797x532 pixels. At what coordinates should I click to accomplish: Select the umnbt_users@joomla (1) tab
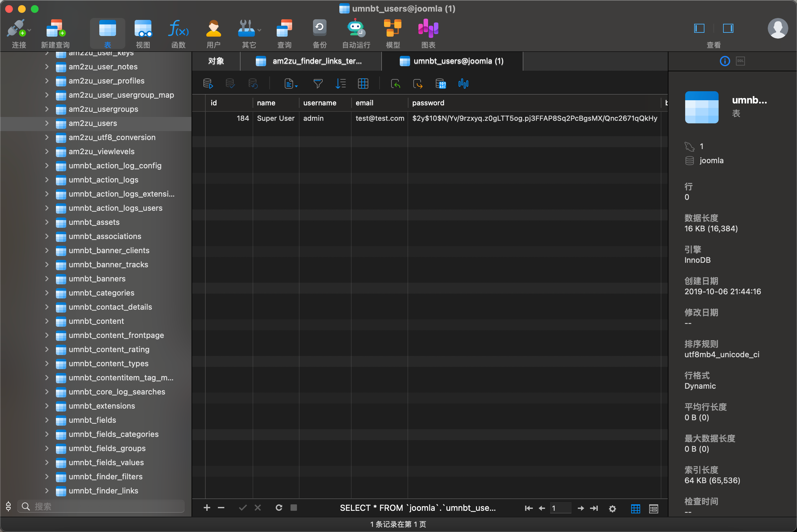tap(452, 61)
